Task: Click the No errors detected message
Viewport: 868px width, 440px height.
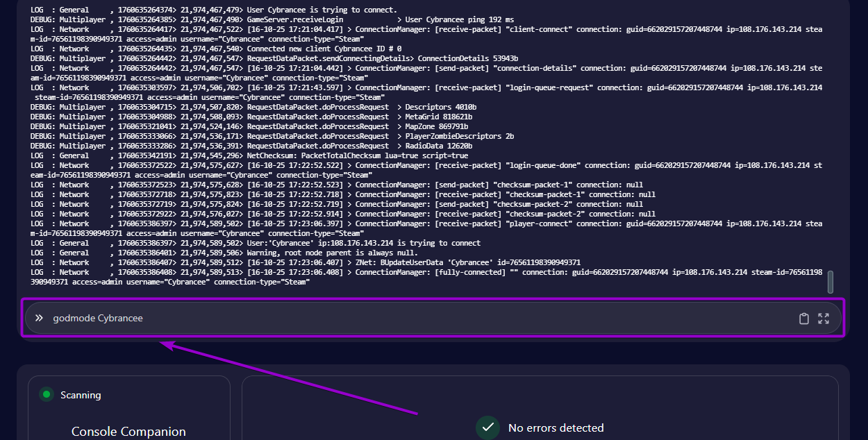Action: (556, 428)
